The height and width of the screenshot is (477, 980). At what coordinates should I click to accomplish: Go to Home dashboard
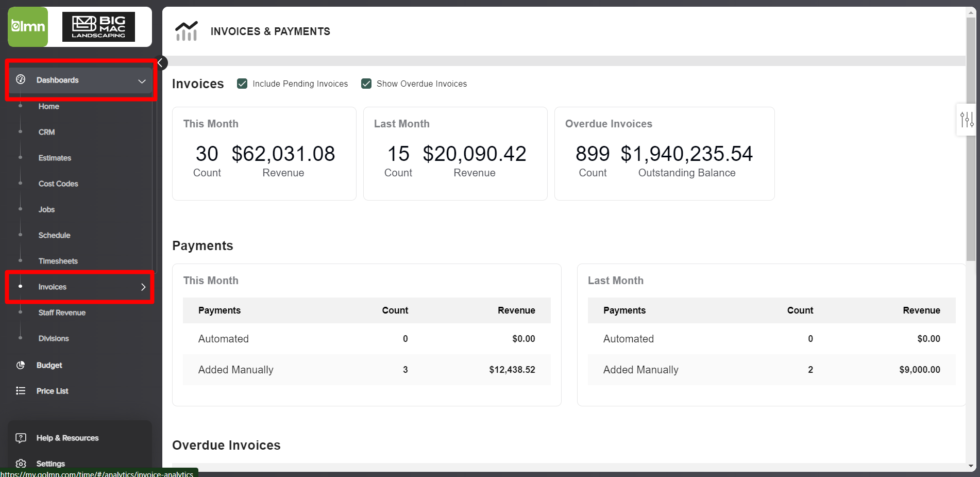pyautogui.click(x=49, y=106)
